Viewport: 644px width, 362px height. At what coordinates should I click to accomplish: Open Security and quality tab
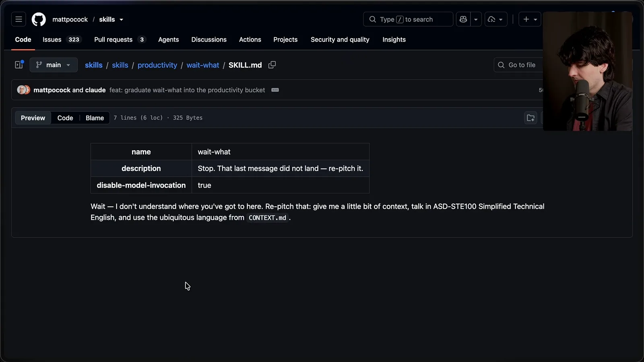coord(340,39)
